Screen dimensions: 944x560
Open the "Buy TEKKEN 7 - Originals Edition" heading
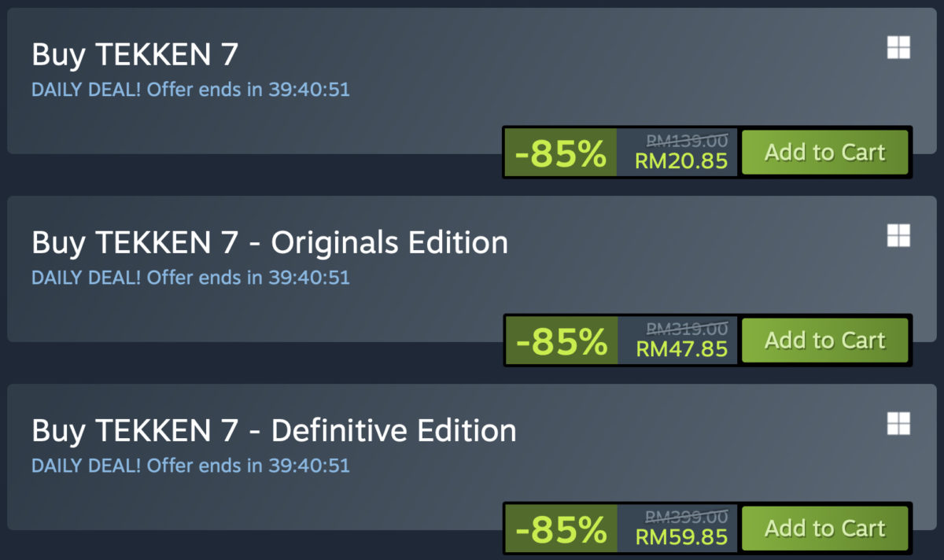pos(270,242)
